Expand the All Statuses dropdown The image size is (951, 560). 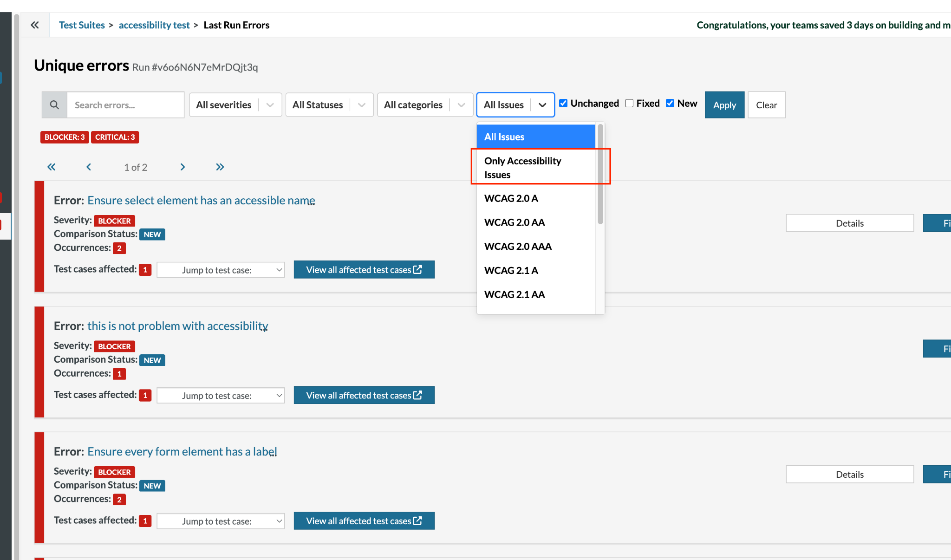pyautogui.click(x=329, y=105)
